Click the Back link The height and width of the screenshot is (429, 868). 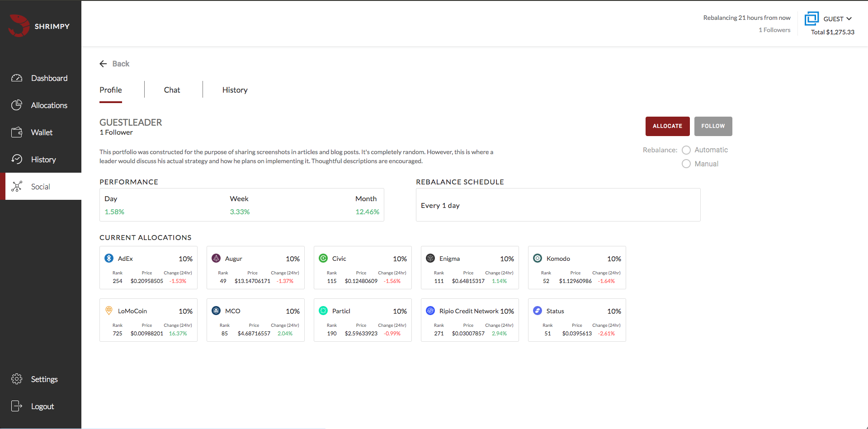[x=114, y=63]
